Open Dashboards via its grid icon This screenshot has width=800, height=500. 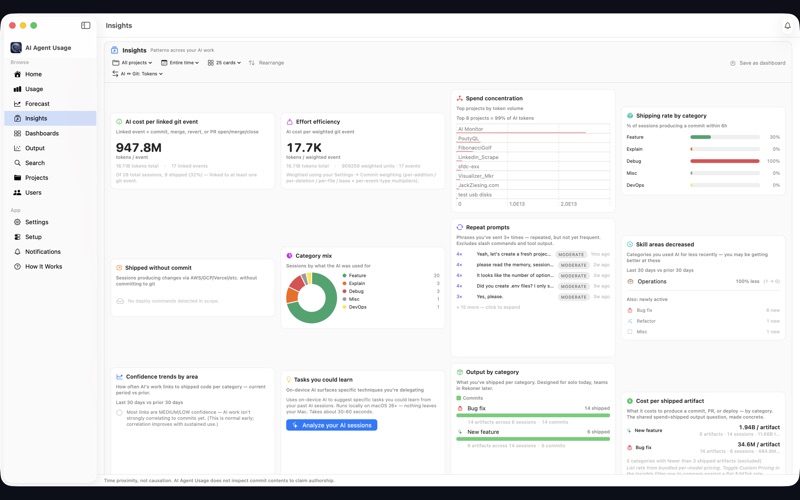pyautogui.click(x=17, y=133)
